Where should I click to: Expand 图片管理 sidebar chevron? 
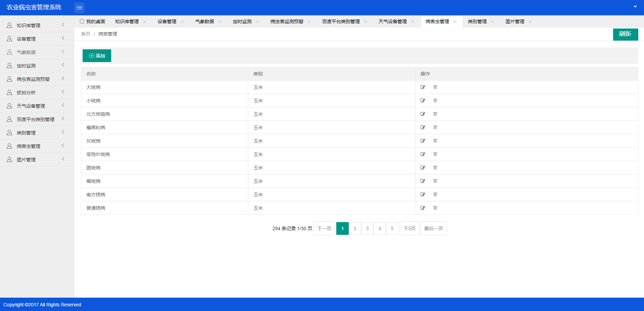(x=63, y=159)
